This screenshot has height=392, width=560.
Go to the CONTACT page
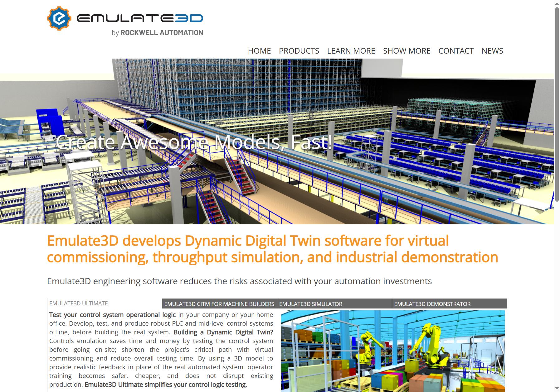click(x=456, y=51)
